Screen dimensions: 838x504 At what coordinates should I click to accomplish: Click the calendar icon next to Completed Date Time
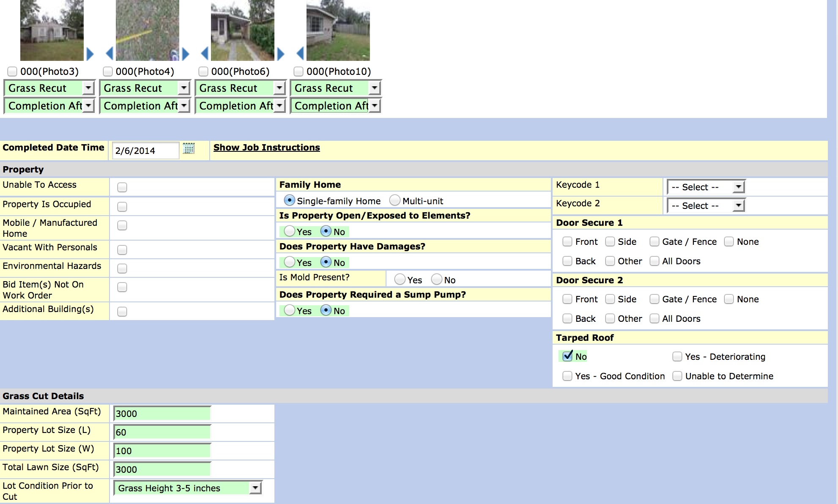click(x=189, y=149)
